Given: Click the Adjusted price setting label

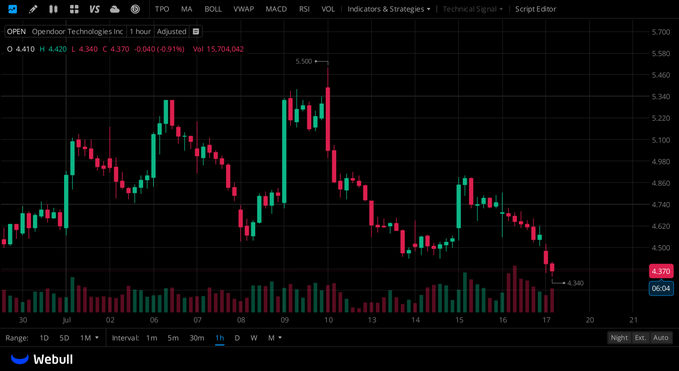Looking at the screenshot, I should 171,32.
